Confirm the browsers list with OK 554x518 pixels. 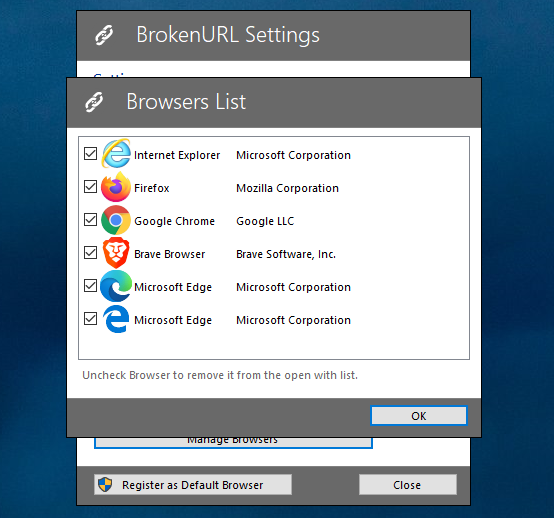coord(419,416)
